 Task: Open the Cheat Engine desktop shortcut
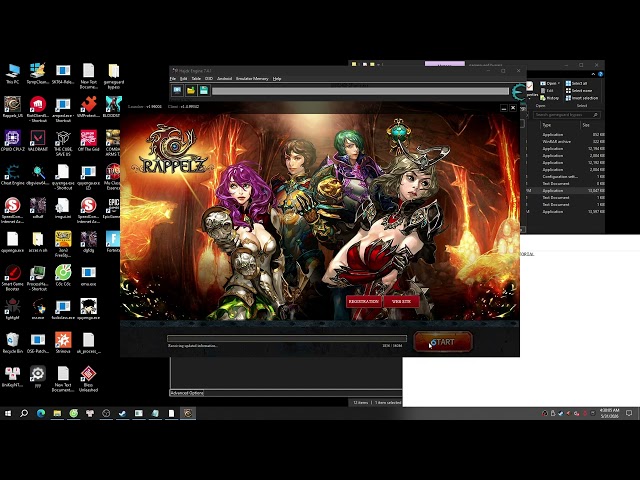click(x=13, y=175)
